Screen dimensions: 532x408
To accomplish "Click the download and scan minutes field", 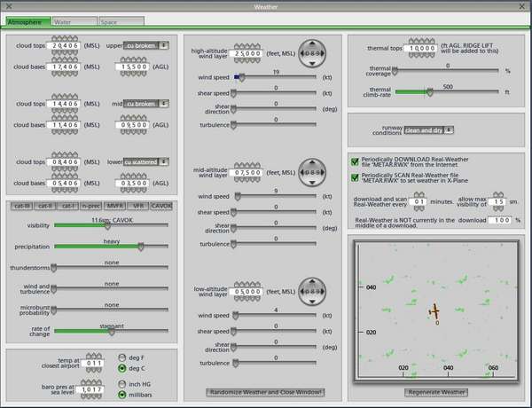I will coord(419,201).
